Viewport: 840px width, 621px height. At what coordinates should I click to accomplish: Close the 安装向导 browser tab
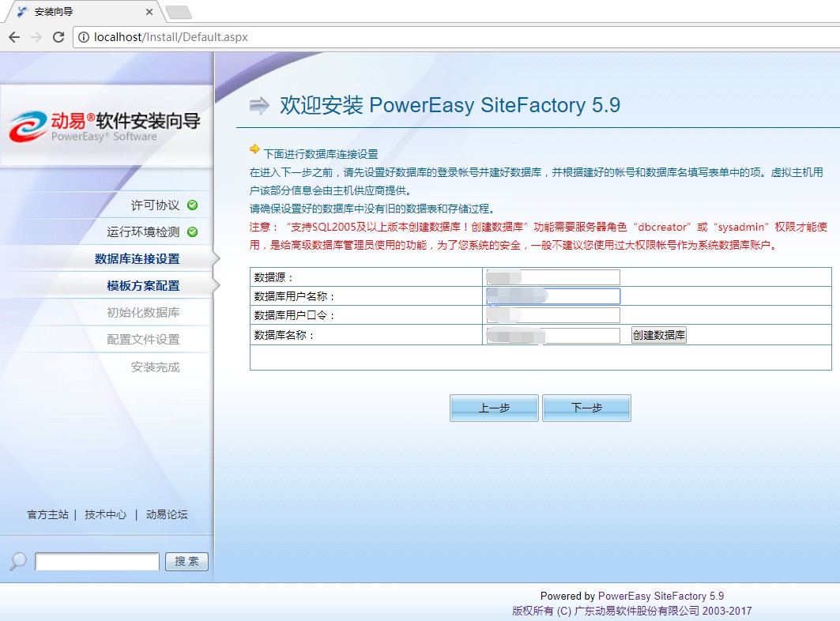click(149, 12)
